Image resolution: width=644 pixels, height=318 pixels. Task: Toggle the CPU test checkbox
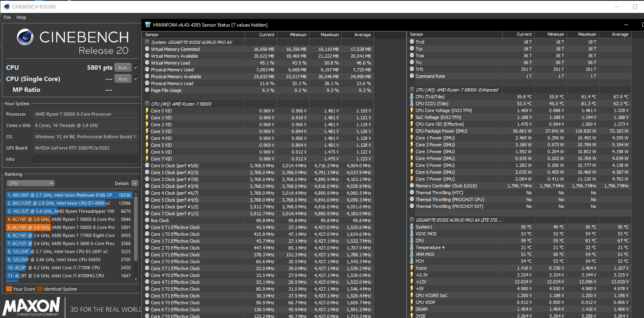[x=136, y=67]
